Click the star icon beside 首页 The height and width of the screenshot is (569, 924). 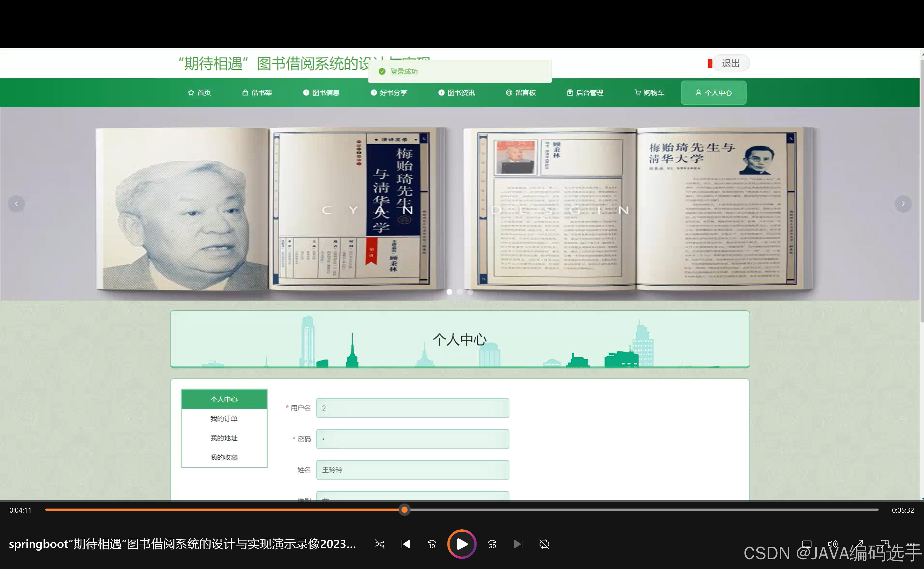coord(191,92)
